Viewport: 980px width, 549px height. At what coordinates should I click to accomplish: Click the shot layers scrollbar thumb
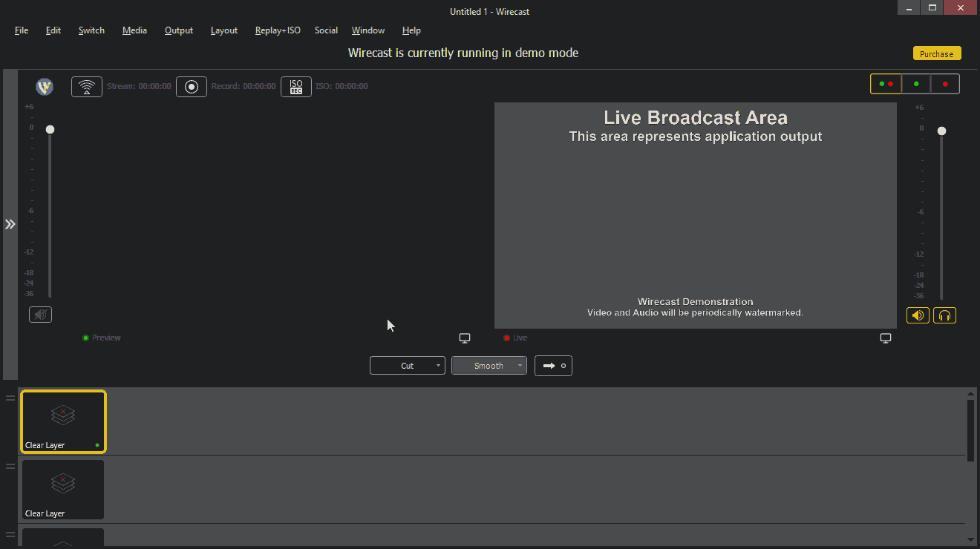pyautogui.click(x=971, y=430)
